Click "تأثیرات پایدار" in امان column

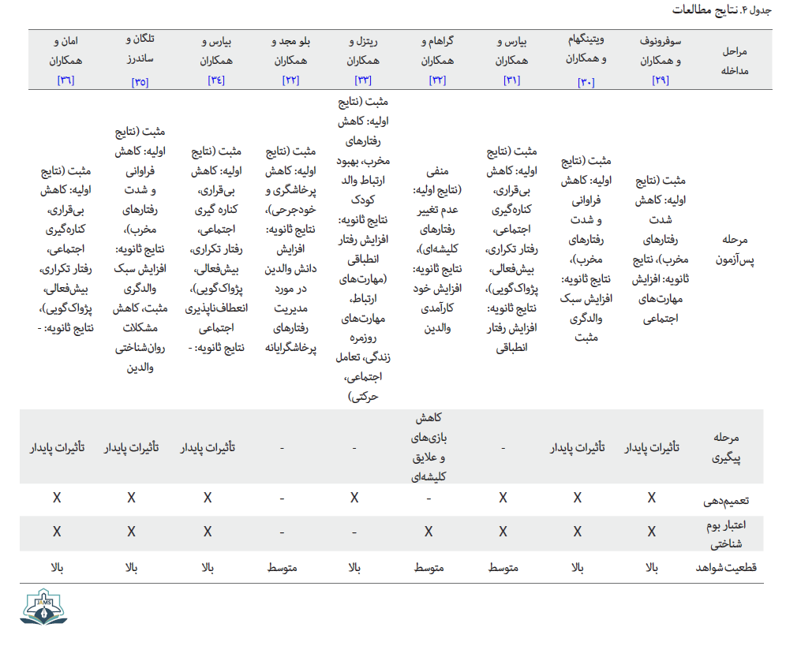click(57, 447)
